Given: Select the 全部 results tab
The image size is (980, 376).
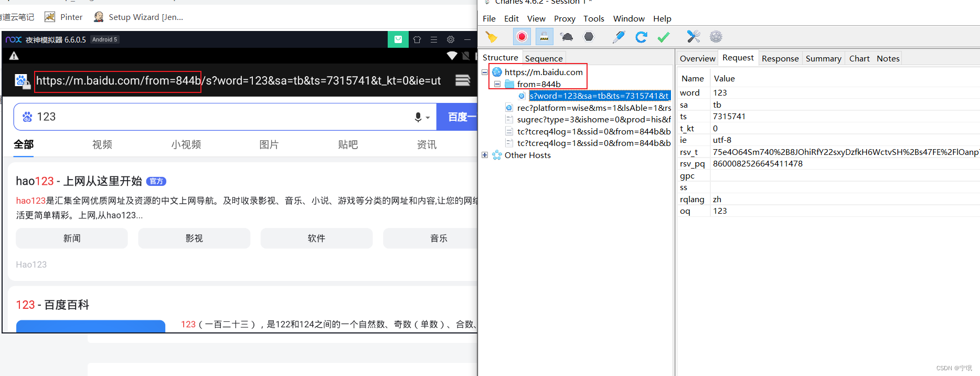Looking at the screenshot, I should [24, 144].
